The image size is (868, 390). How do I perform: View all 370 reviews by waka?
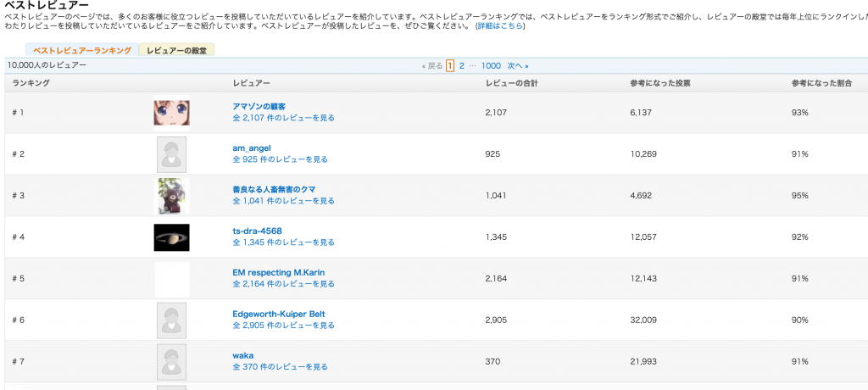click(x=280, y=367)
